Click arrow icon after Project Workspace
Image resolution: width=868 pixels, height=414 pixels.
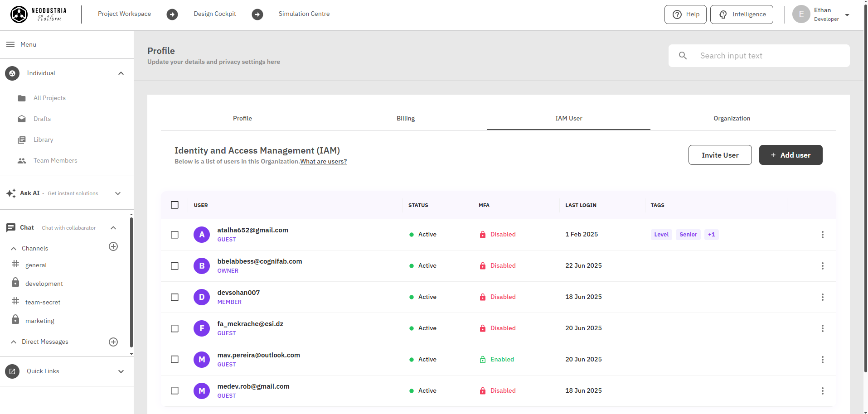(172, 14)
